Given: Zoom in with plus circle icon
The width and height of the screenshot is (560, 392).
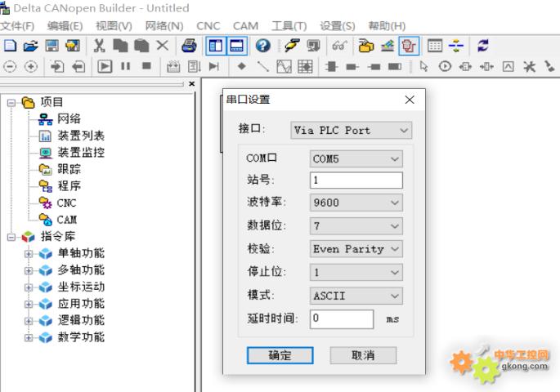Looking at the screenshot, I should tap(31, 67).
